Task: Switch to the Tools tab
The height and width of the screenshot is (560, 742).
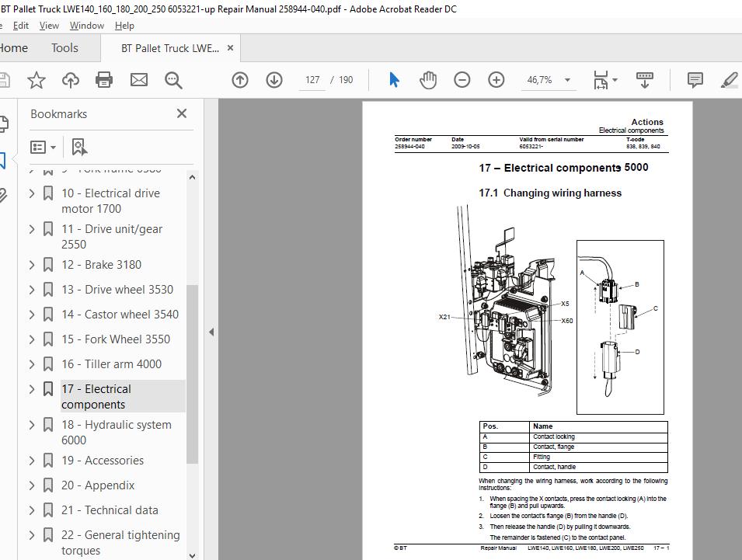Action: [64, 48]
